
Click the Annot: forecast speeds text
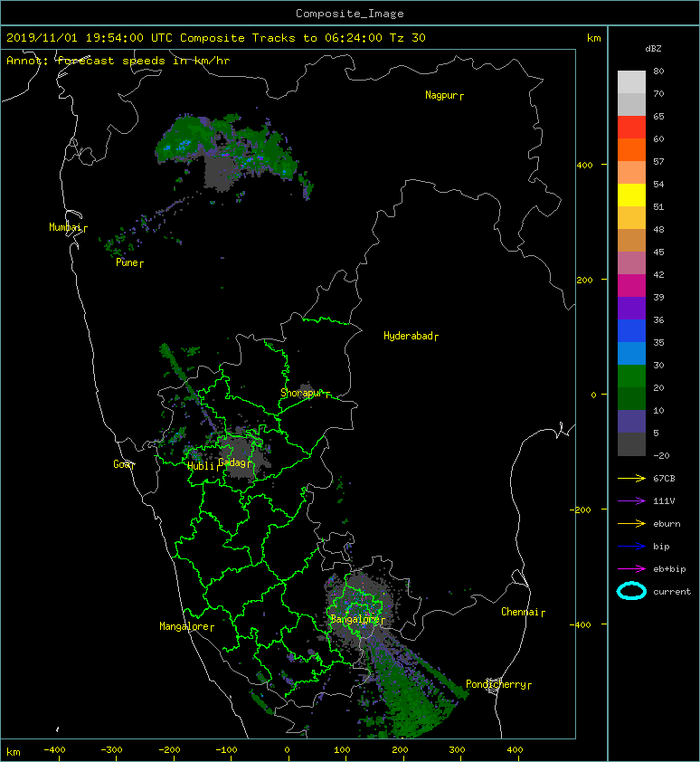coord(118,61)
